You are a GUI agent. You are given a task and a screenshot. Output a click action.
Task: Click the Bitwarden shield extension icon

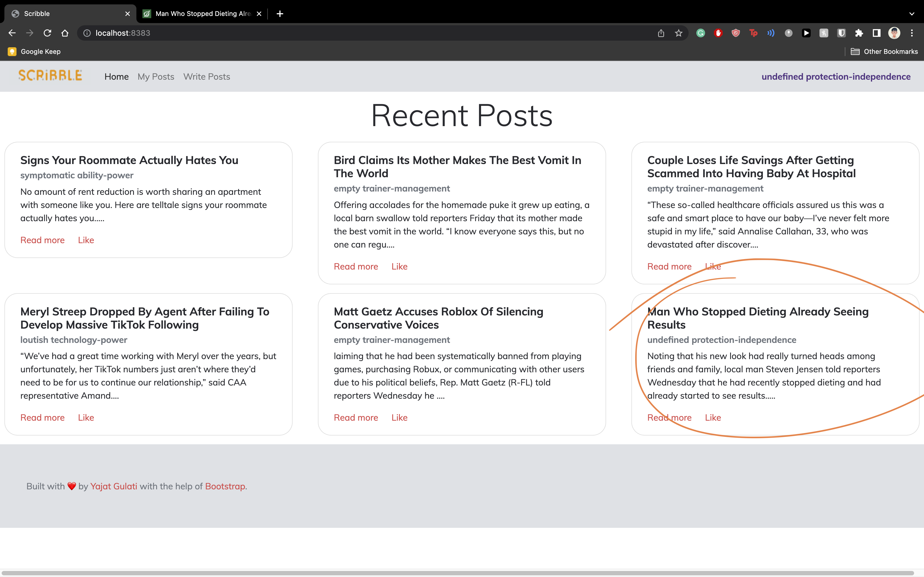tap(841, 33)
